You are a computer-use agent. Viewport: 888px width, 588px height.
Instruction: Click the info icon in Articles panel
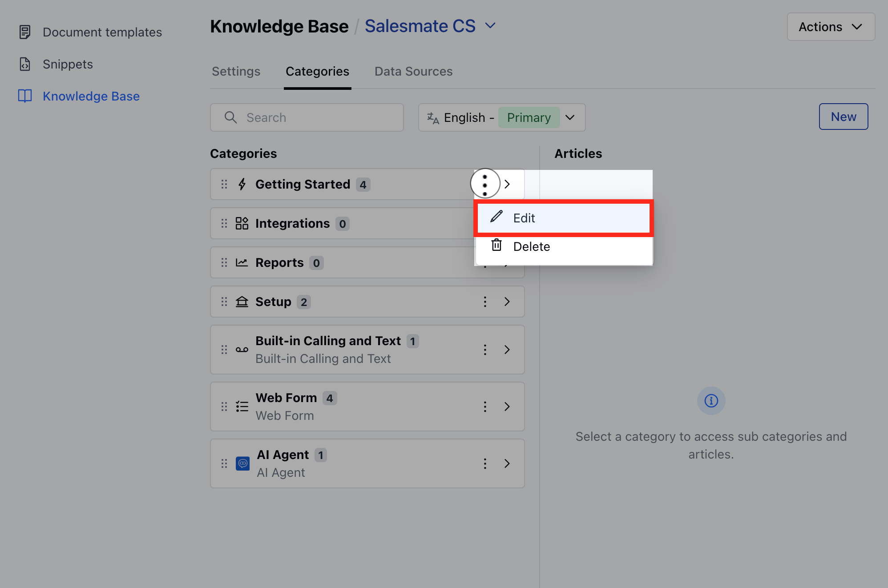[711, 401]
